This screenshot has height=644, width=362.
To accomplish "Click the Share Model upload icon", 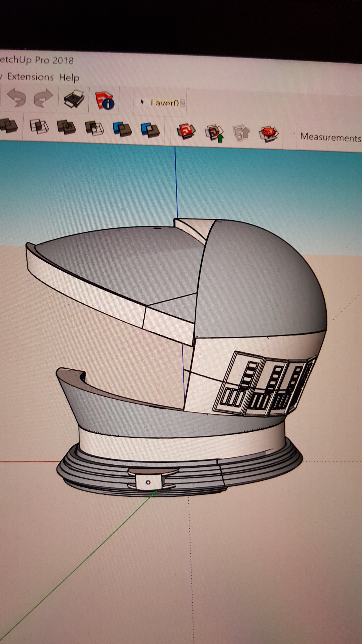I will tap(214, 133).
